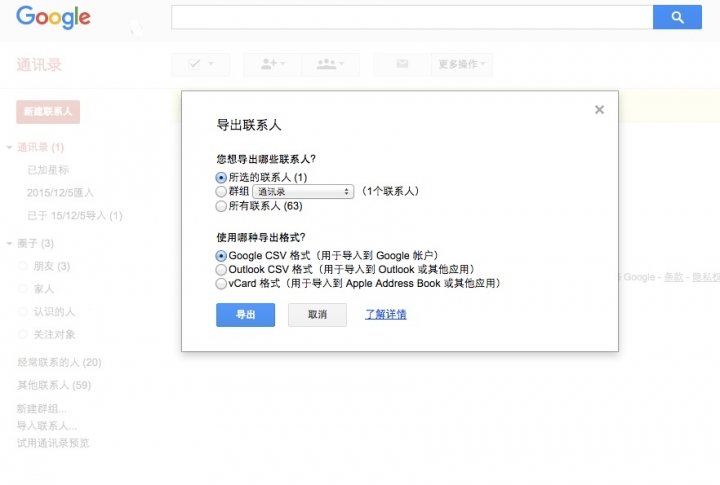Open 已加星标 in sidebar
Viewport: 720px width, 485px height.
click(x=48, y=170)
